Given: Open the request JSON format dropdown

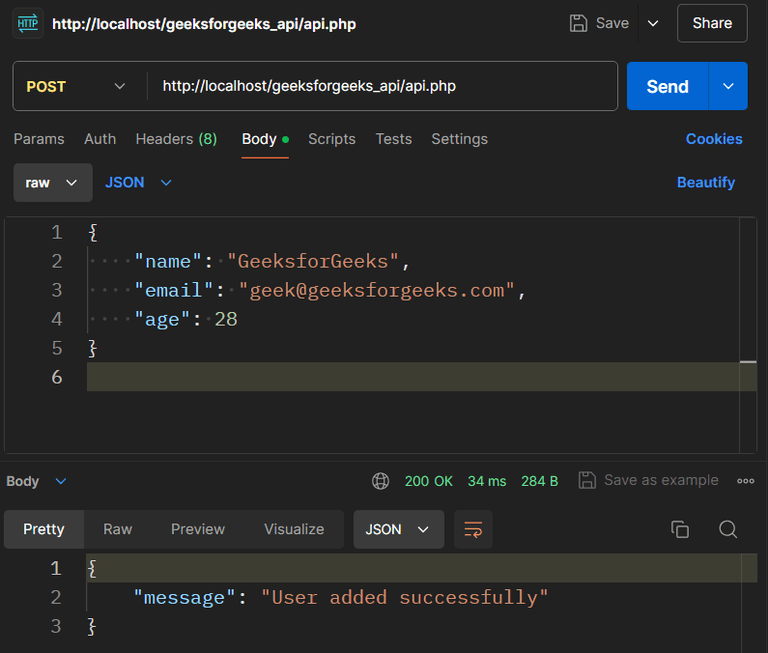Looking at the screenshot, I should (138, 183).
